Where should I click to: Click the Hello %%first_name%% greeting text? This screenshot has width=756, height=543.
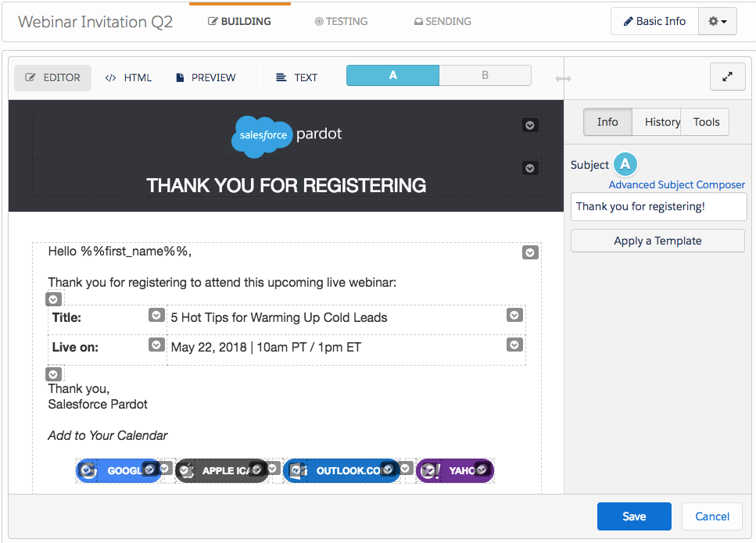pyautogui.click(x=120, y=251)
